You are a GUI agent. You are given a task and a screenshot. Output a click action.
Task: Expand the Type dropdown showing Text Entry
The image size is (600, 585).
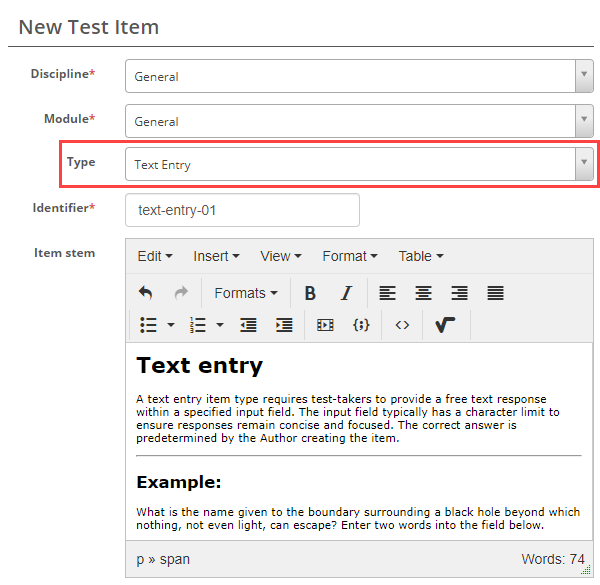pyautogui.click(x=359, y=165)
